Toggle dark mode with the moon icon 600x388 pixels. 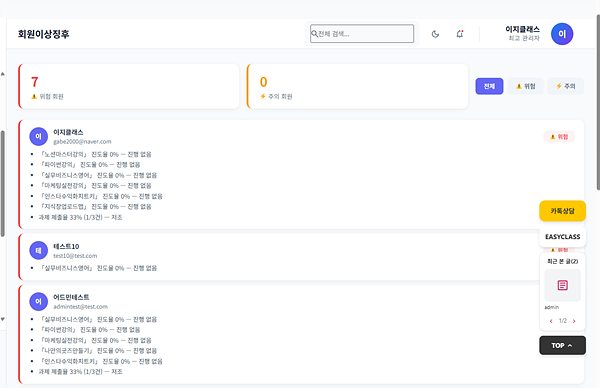pos(435,34)
